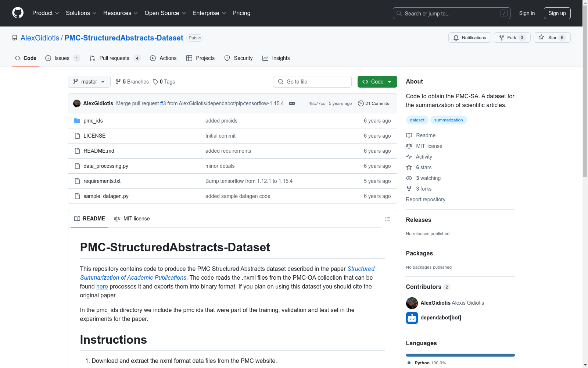Viewport: 588px width, 368px height.
Task: Open the pmc_ids folder
Action: click(93, 121)
